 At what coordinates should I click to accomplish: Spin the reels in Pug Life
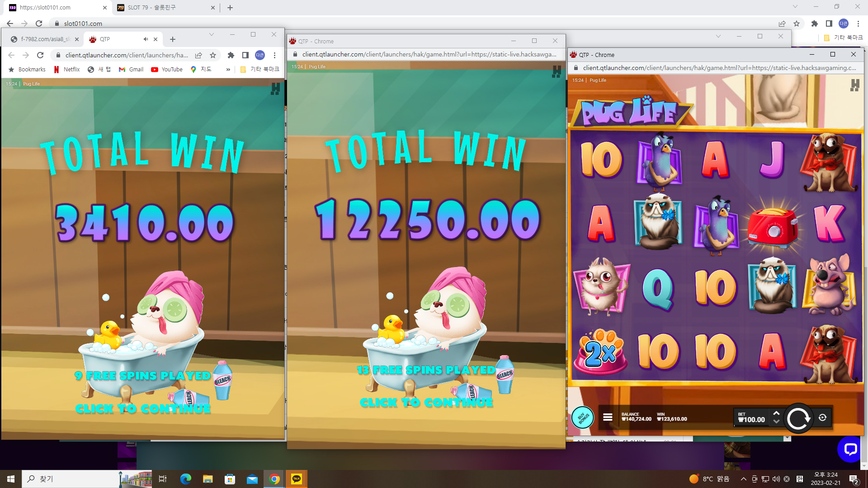[798, 418]
